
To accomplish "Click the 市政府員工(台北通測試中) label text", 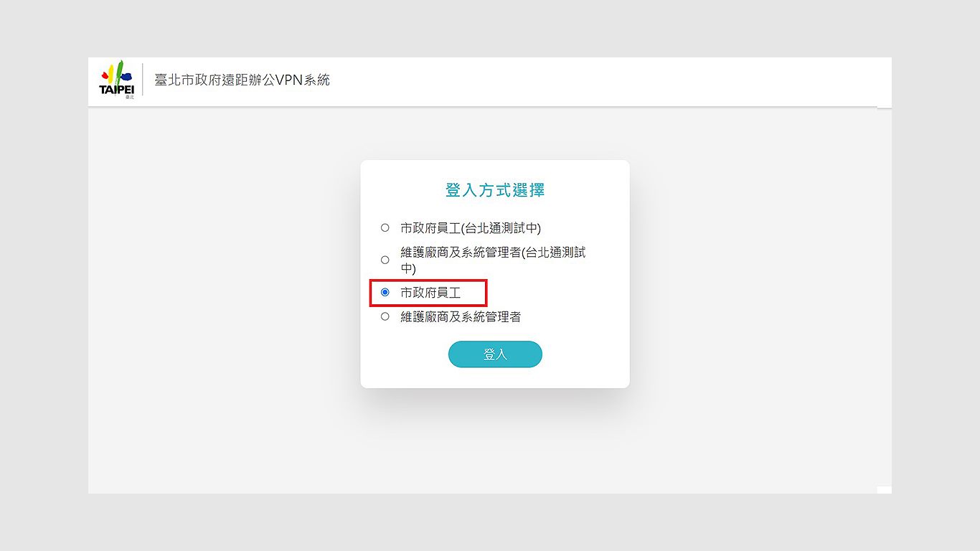I will [471, 228].
